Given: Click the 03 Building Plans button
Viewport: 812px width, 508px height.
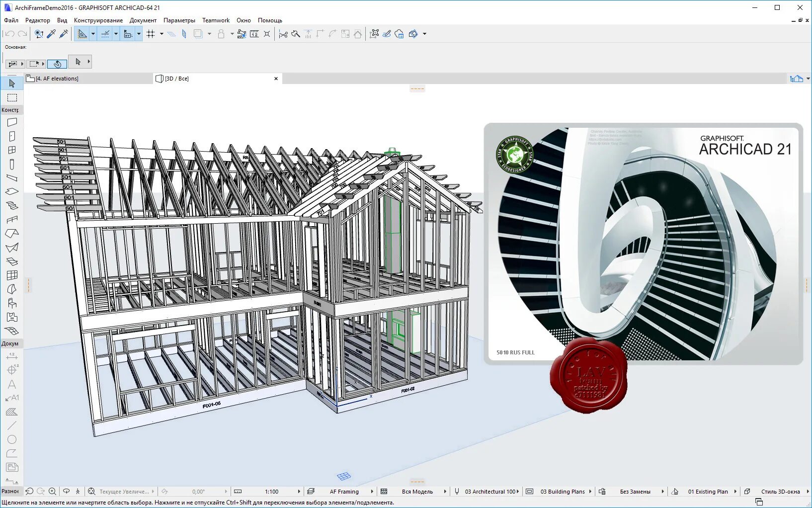Looking at the screenshot, I should (x=563, y=491).
